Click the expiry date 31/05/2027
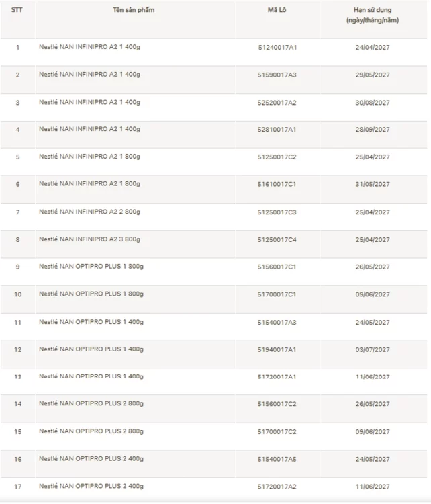This screenshot has width=431, height=504. pyautogui.click(x=372, y=184)
